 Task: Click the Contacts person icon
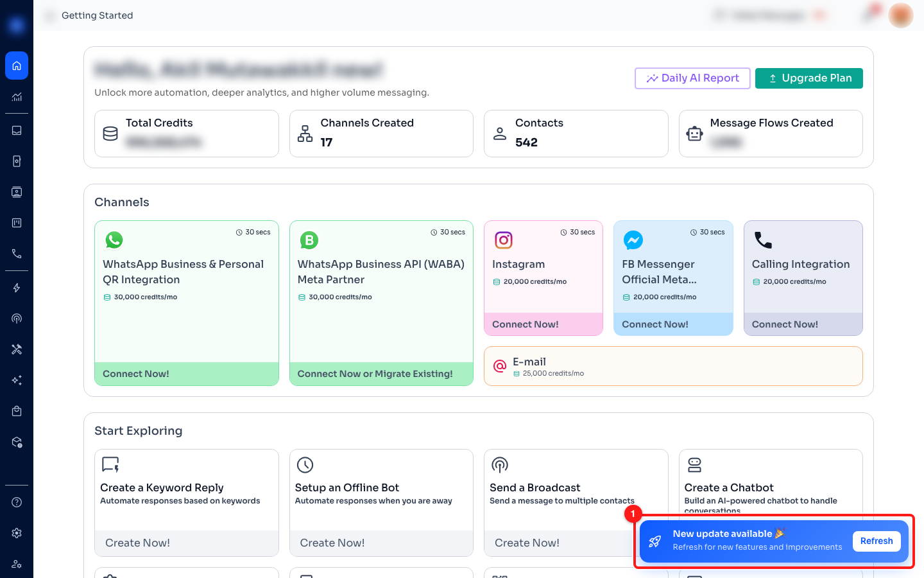point(500,134)
